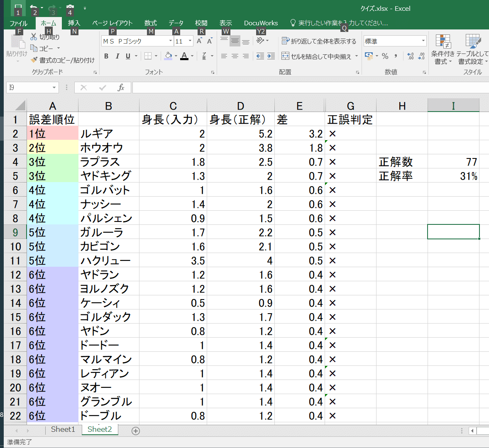This screenshot has width=489, height=448.
Task: Click Decrease Decimal icon
Action: (x=421, y=56)
